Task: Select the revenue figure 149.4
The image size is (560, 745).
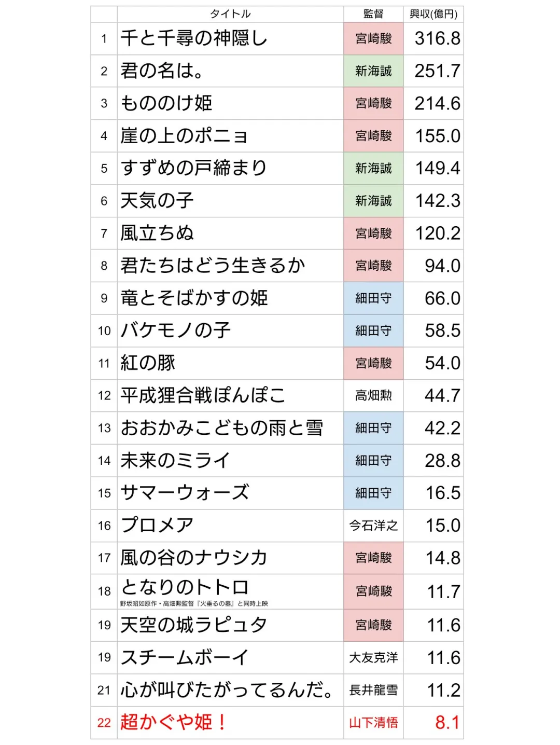Action: tap(438, 168)
